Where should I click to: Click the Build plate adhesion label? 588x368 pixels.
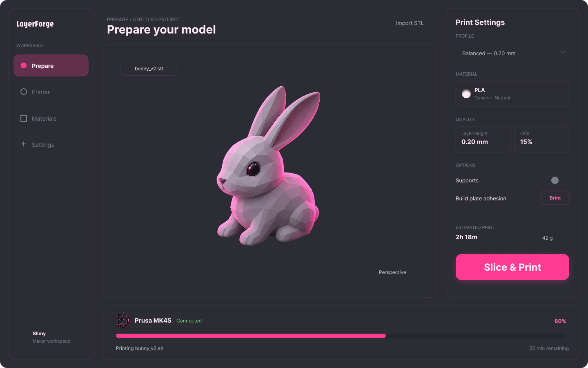pyautogui.click(x=481, y=198)
